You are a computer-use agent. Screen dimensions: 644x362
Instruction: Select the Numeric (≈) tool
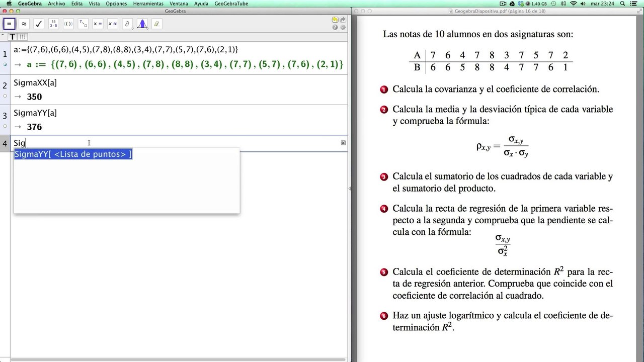coord(24,24)
